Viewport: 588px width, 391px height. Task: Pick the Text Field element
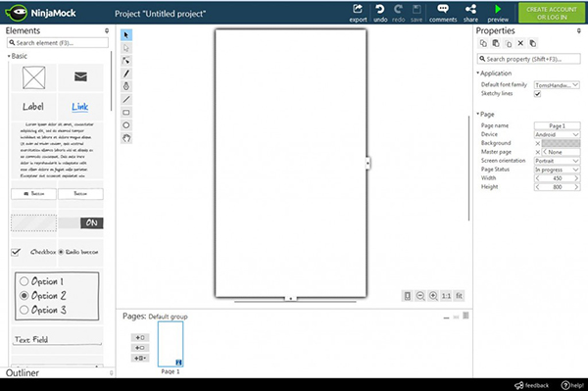click(58, 340)
